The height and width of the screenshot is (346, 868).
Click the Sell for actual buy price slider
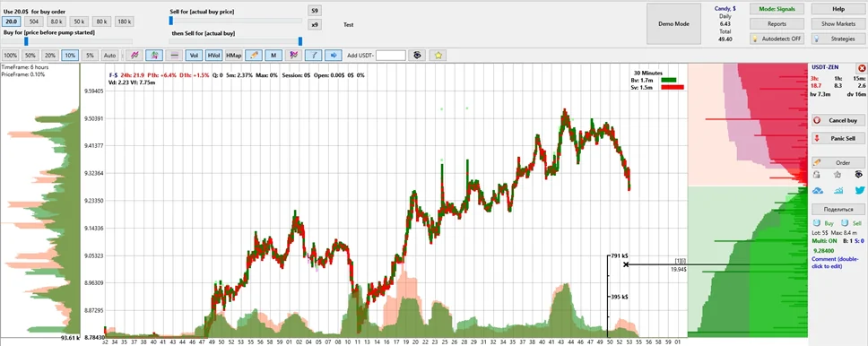pos(236,21)
